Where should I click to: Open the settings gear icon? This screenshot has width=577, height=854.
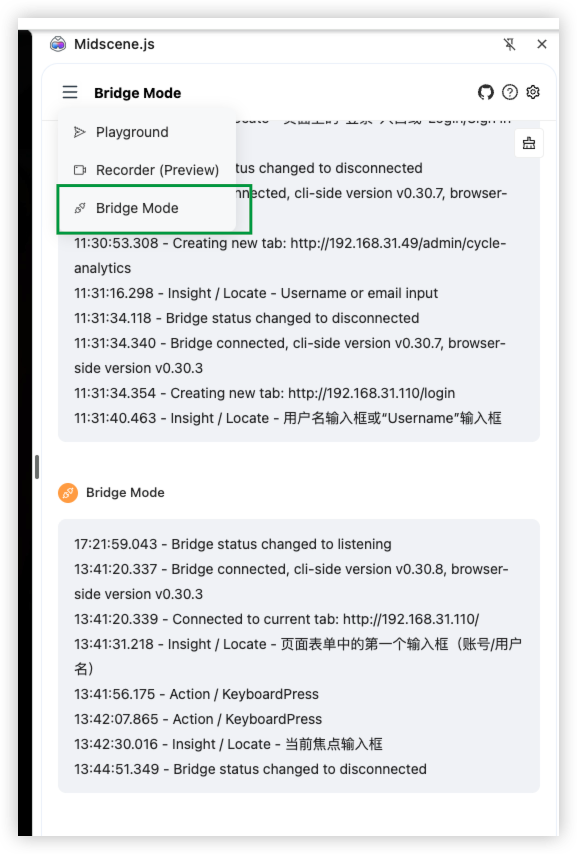pos(533,92)
